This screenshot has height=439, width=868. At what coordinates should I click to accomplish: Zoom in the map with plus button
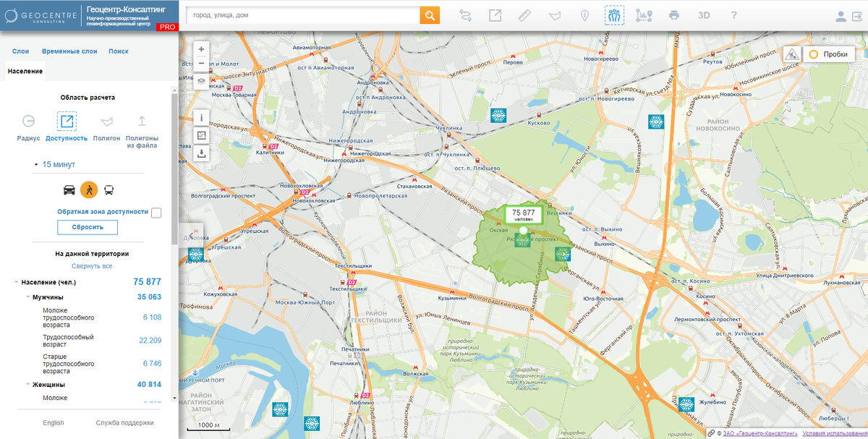click(201, 48)
